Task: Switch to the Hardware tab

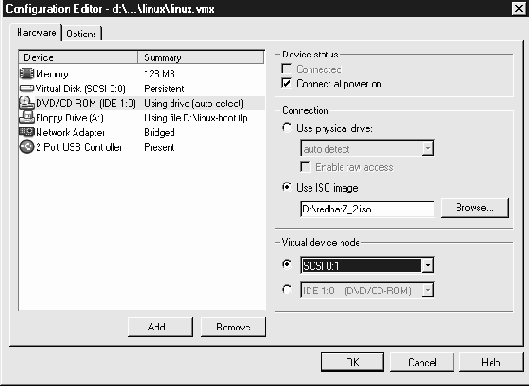Action: click(x=36, y=33)
